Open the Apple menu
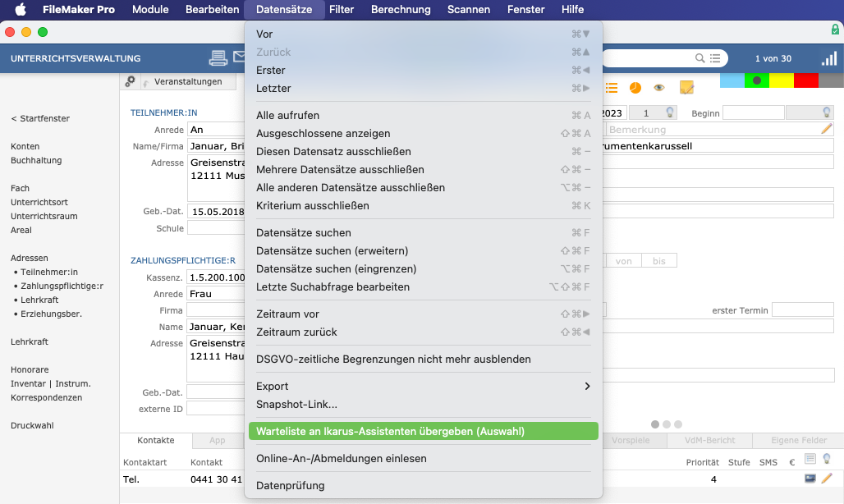This screenshot has height=504, width=844. [x=21, y=9]
